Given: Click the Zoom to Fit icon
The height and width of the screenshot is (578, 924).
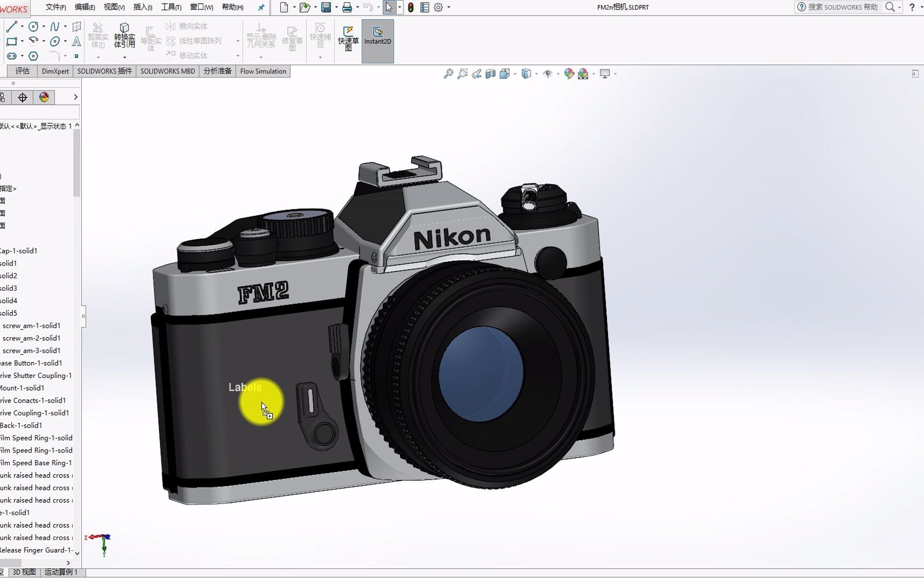Looking at the screenshot, I should click(449, 74).
